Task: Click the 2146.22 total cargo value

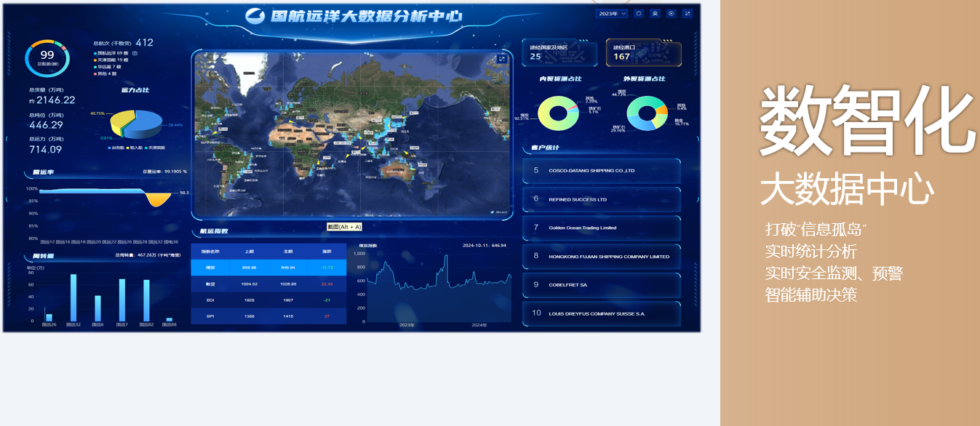Action: 56,100
